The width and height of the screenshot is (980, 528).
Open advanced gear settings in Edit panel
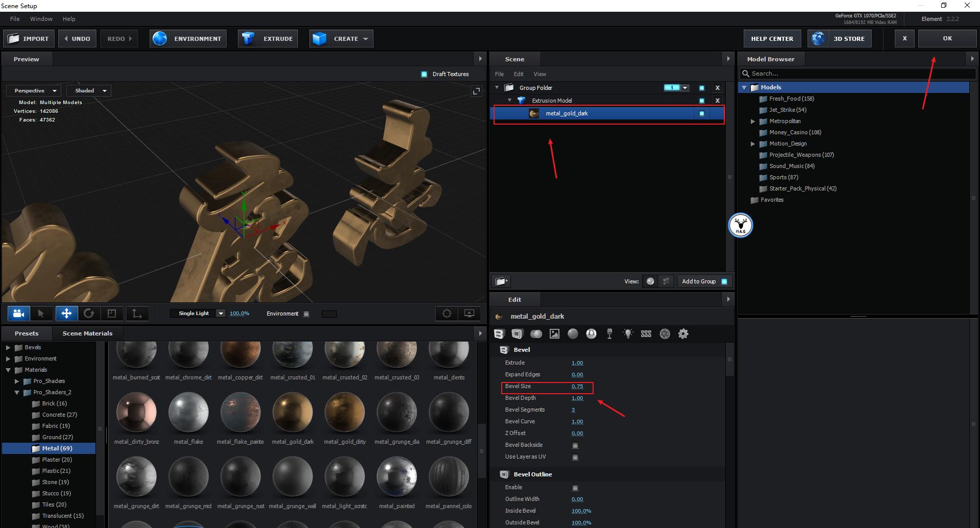point(683,334)
